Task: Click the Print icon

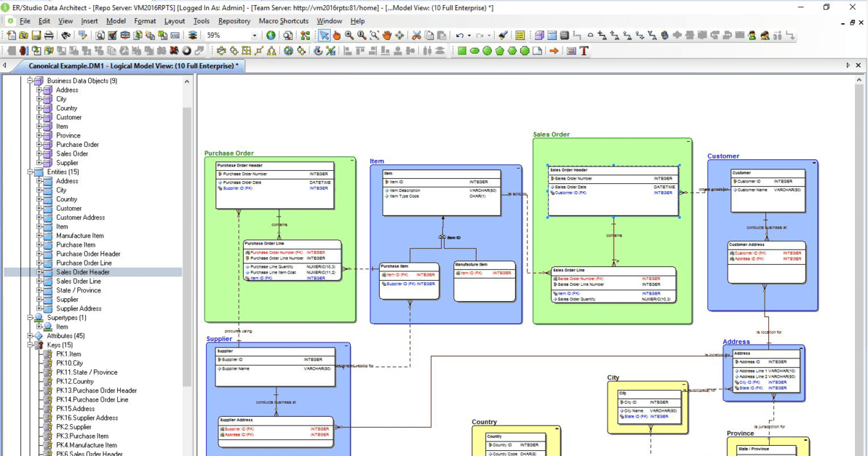Action: (x=48, y=35)
